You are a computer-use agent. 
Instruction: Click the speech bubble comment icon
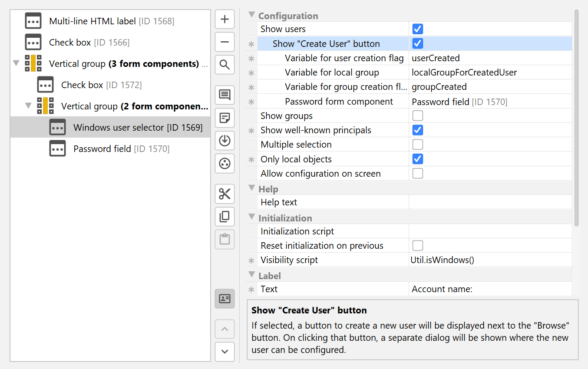coord(225,95)
